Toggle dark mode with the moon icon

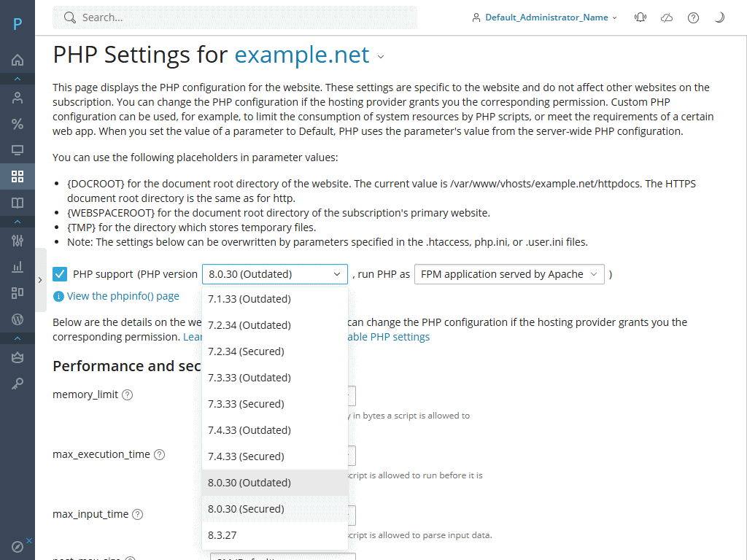click(719, 17)
